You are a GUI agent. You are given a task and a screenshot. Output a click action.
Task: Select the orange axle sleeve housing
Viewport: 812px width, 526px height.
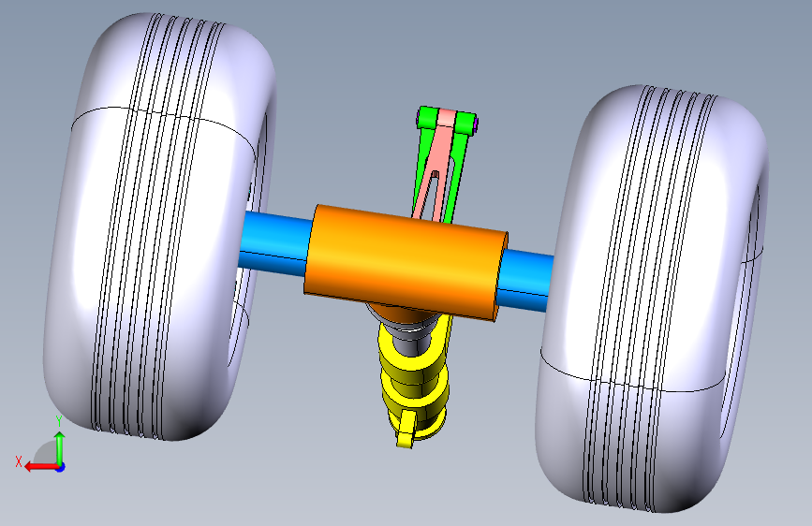(x=406, y=263)
